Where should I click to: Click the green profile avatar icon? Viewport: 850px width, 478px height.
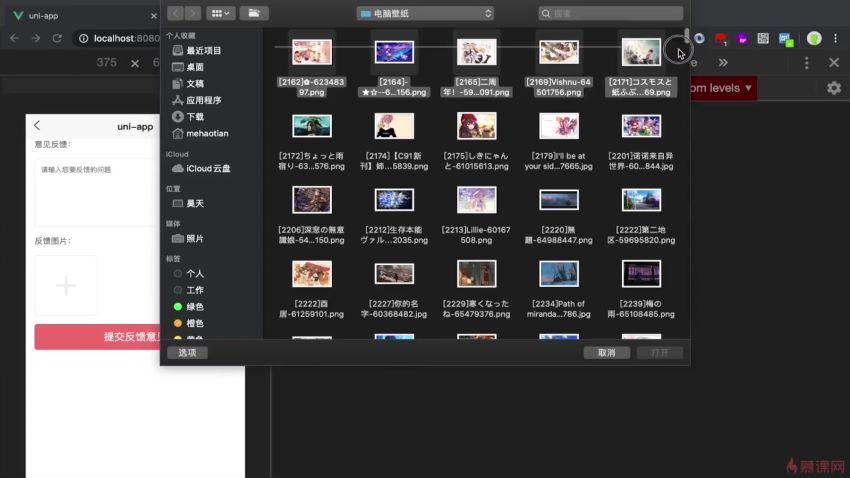814,38
